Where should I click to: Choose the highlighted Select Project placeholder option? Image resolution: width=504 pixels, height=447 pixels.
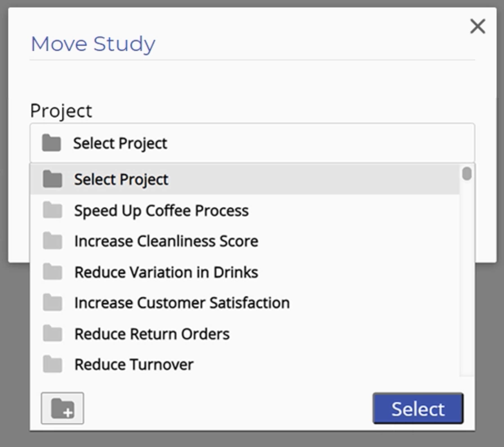coord(121,179)
